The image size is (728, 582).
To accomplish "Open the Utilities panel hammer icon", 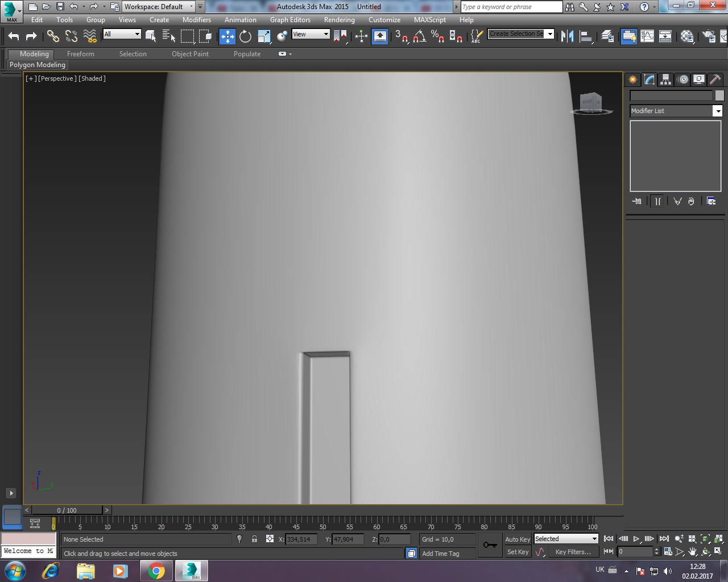I will coord(715,80).
